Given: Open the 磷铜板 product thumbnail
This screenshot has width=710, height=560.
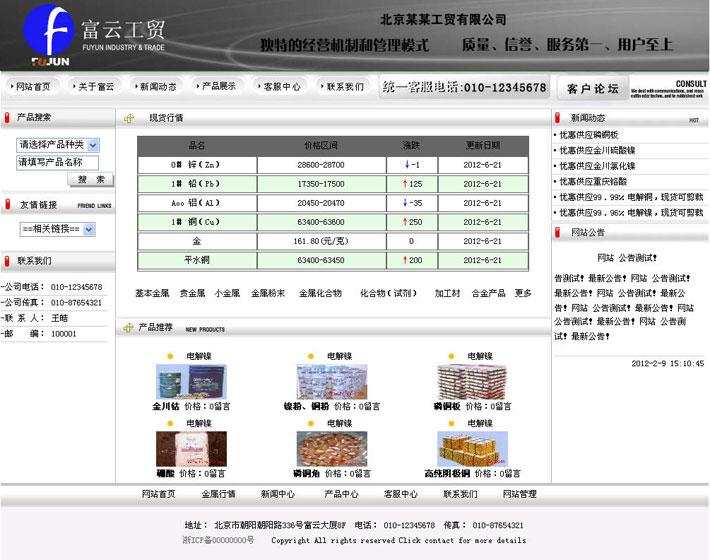Looking at the screenshot, I should (472, 382).
